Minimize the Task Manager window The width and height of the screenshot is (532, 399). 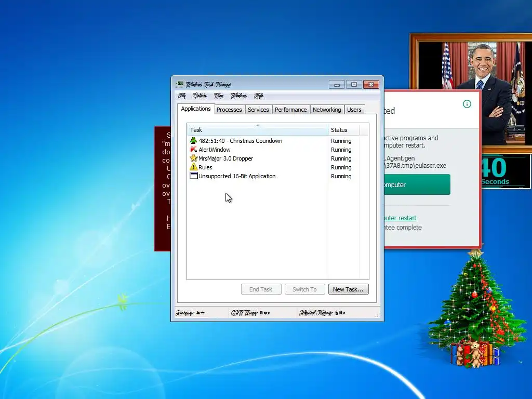(337, 85)
